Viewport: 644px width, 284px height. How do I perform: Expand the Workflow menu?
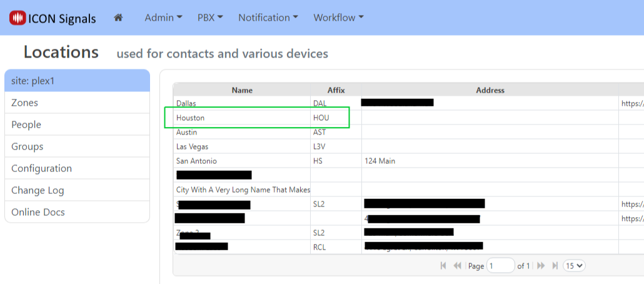pyautogui.click(x=338, y=18)
